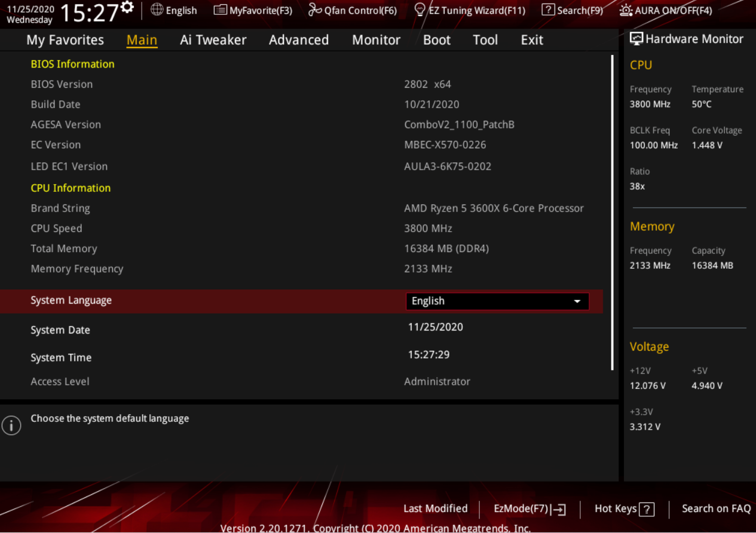756x533 pixels.
Task: Click the CPU Temperature reading 50°C
Action: tap(702, 104)
